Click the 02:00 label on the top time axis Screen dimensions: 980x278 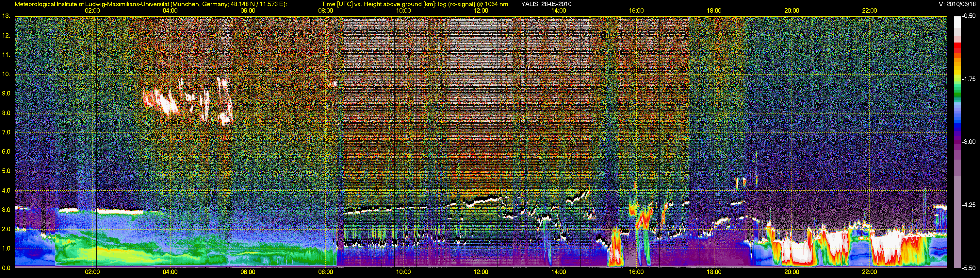pyautogui.click(x=92, y=11)
